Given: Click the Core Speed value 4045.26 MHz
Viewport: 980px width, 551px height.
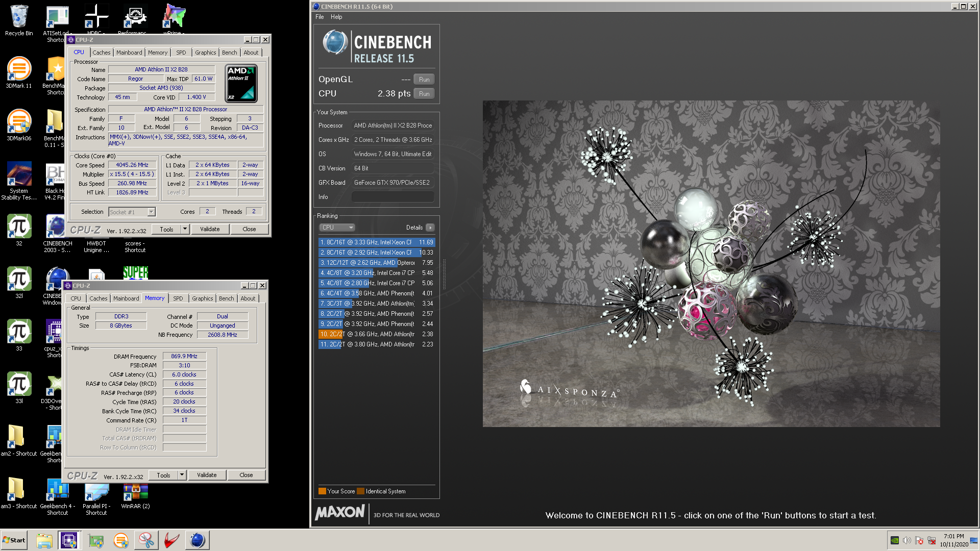Looking at the screenshot, I should (x=132, y=165).
